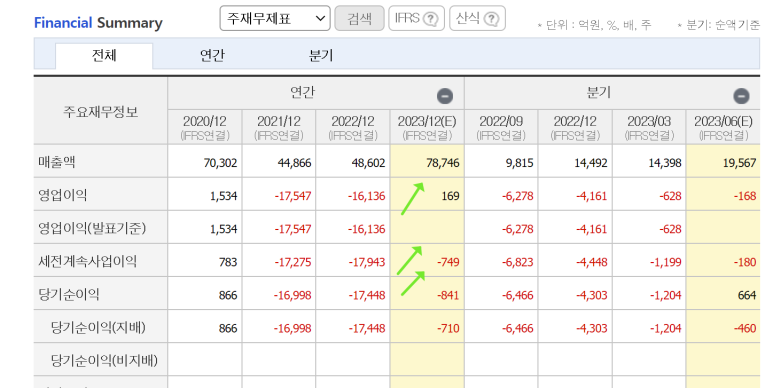Click the 주요재무정보 header cell
Viewport: 773px width, 388px height.
[101, 111]
